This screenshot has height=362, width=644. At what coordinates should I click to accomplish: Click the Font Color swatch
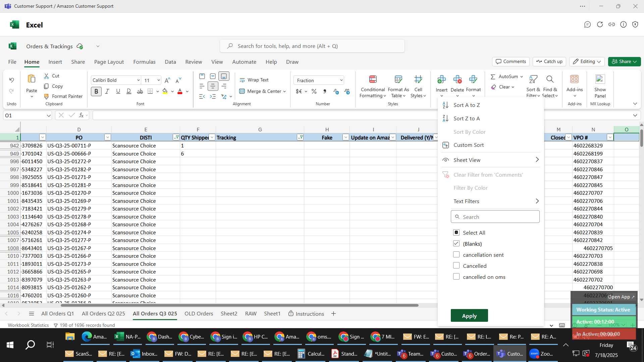(x=180, y=91)
